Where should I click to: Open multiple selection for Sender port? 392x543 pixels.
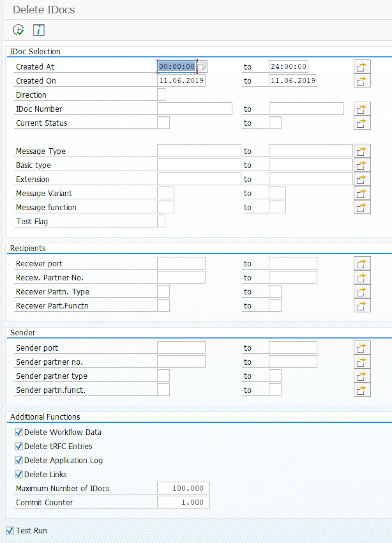(x=362, y=348)
